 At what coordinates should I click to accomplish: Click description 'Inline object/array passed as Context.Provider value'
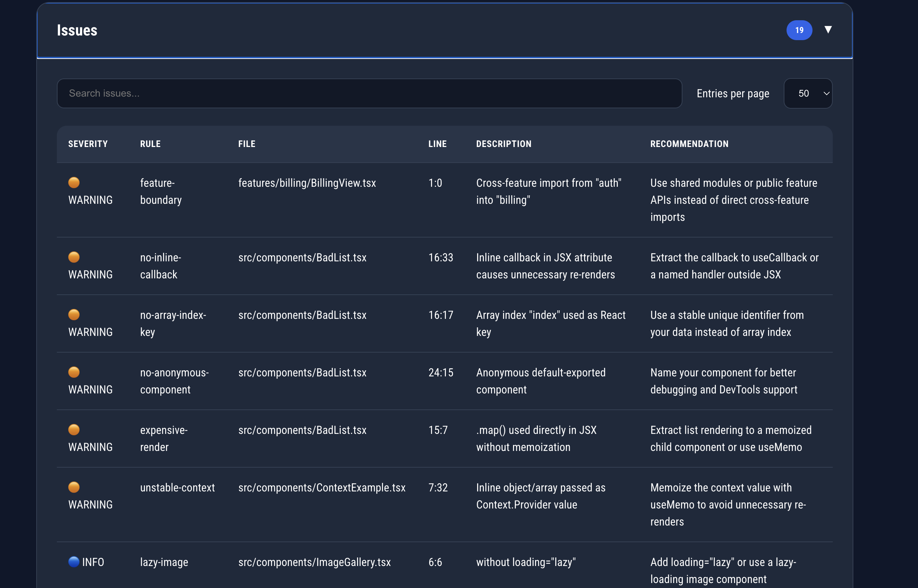point(541,496)
